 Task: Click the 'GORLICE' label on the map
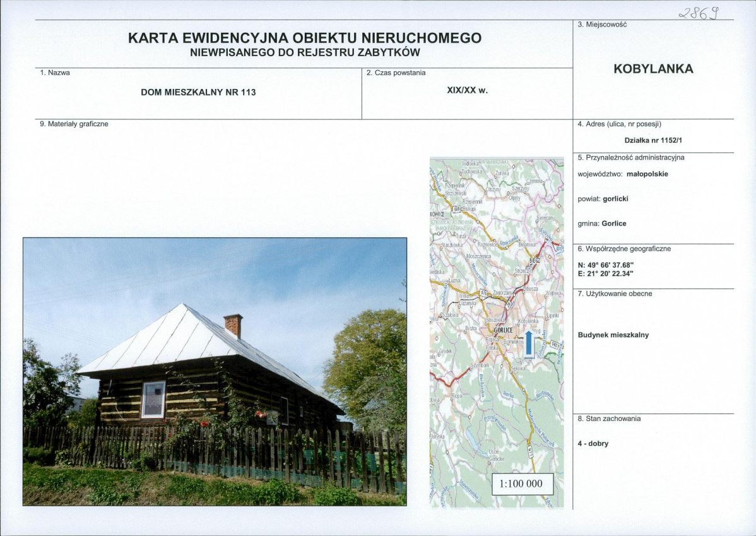point(504,330)
